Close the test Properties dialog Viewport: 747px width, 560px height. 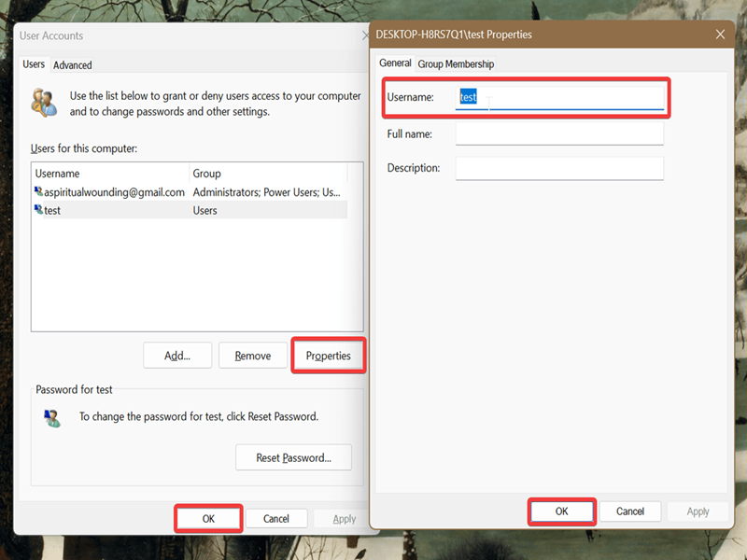720,35
